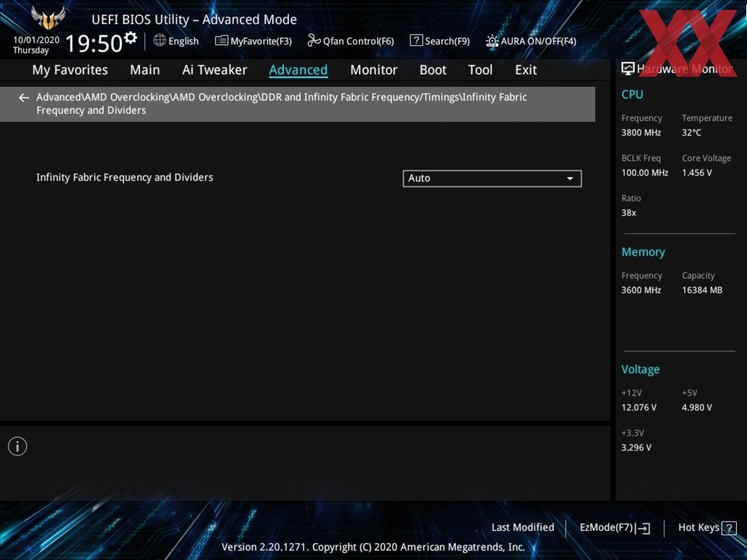Click the Memory section heading
Screen dimensions: 747x560
tap(643, 253)
